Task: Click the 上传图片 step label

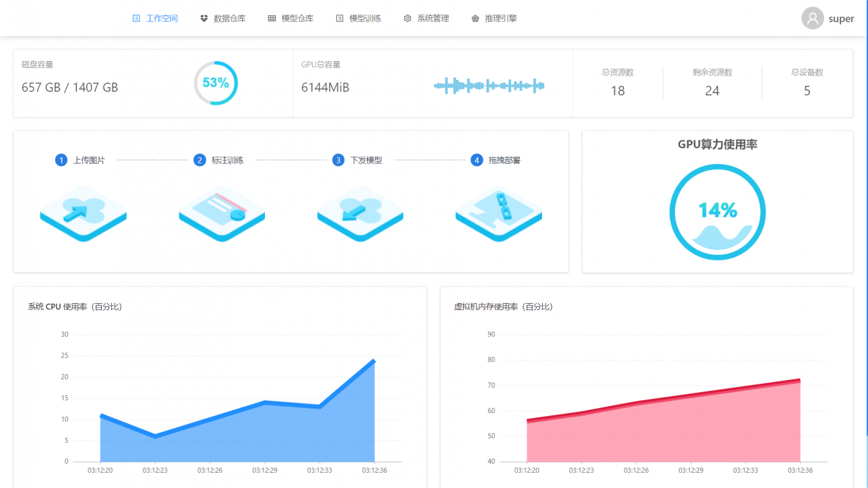Action: (x=89, y=160)
